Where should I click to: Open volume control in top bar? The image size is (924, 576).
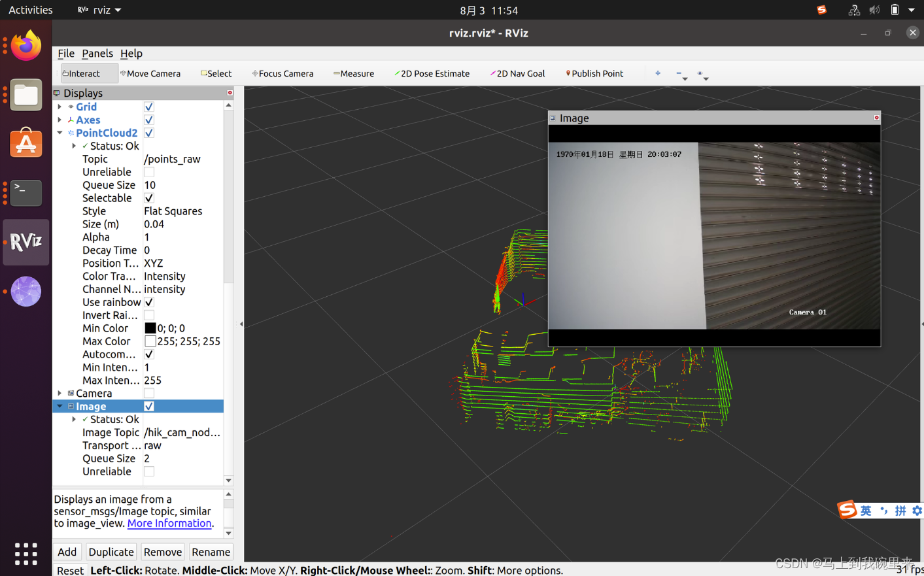click(874, 10)
